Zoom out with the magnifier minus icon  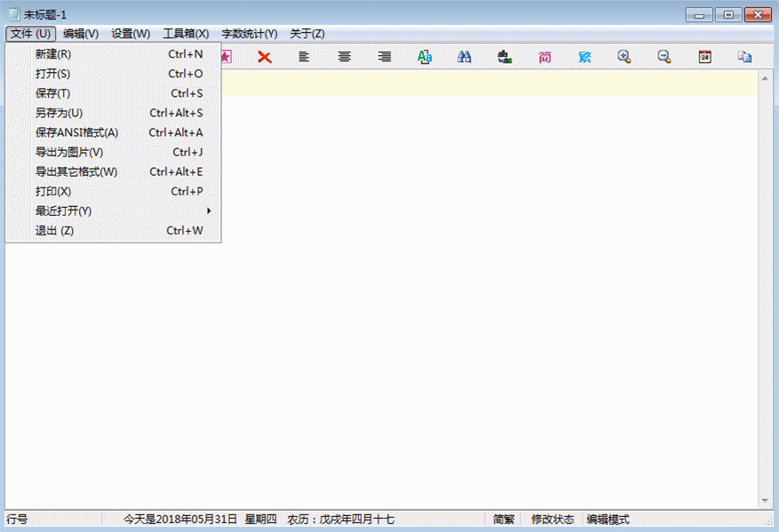[x=664, y=57]
